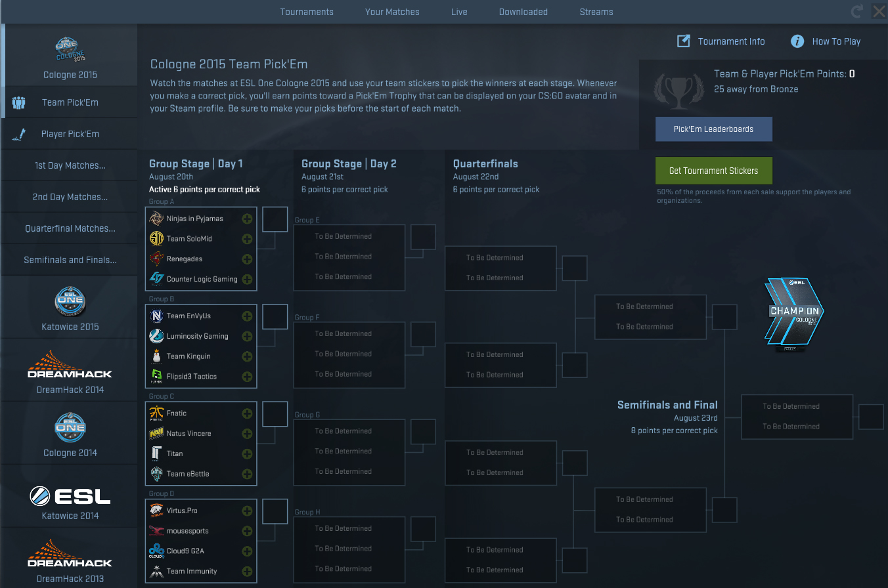The height and width of the screenshot is (588, 888).
Task: Click the Group A pick slot box
Action: click(275, 219)
